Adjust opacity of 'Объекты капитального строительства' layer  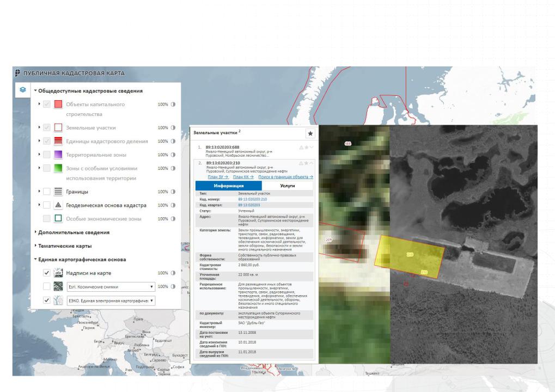(x=173, y=105)
